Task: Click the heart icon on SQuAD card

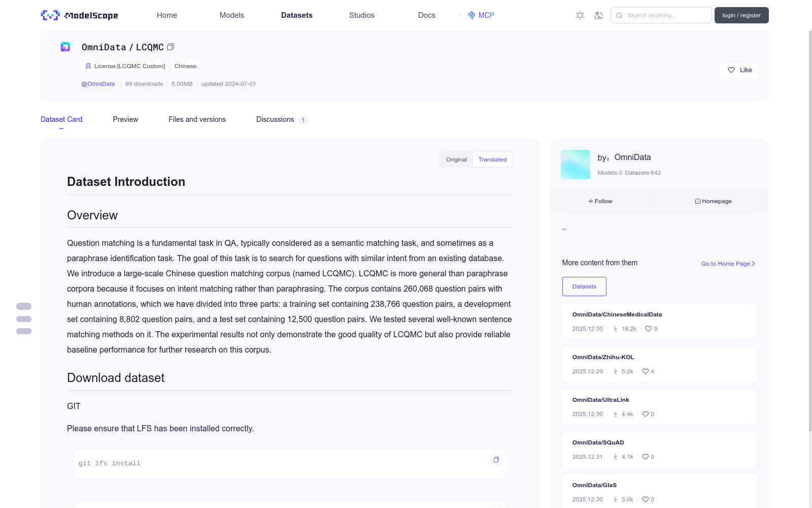Action: 646,457
